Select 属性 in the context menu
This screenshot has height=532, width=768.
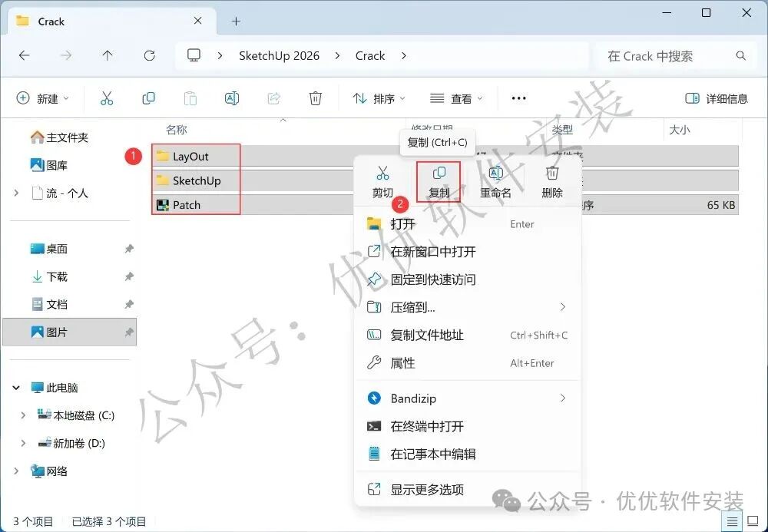click(x=467, y=363)
